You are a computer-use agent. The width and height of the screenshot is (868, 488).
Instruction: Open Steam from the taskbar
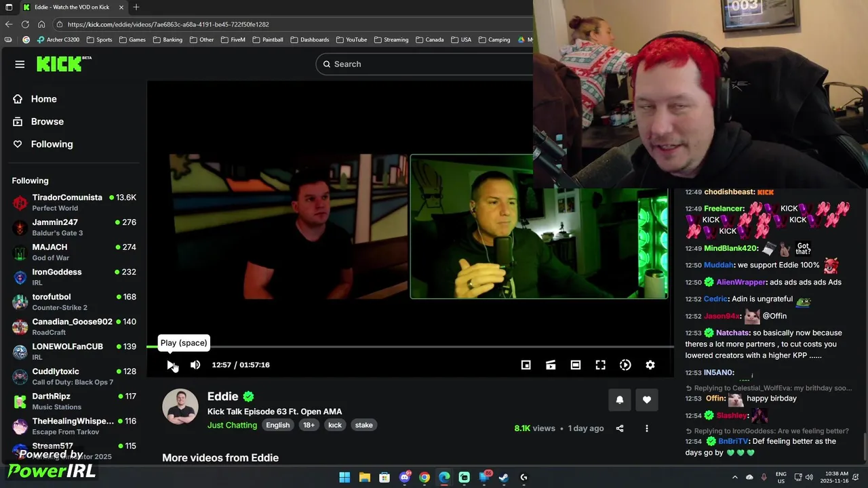click(504, 477)
